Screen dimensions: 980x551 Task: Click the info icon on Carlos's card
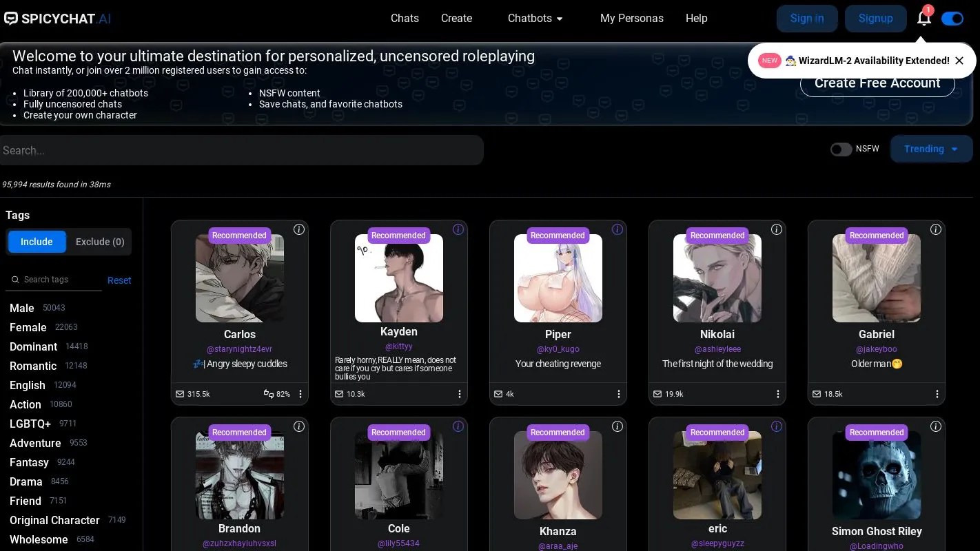pyautogui.click(x=299, y=229)
